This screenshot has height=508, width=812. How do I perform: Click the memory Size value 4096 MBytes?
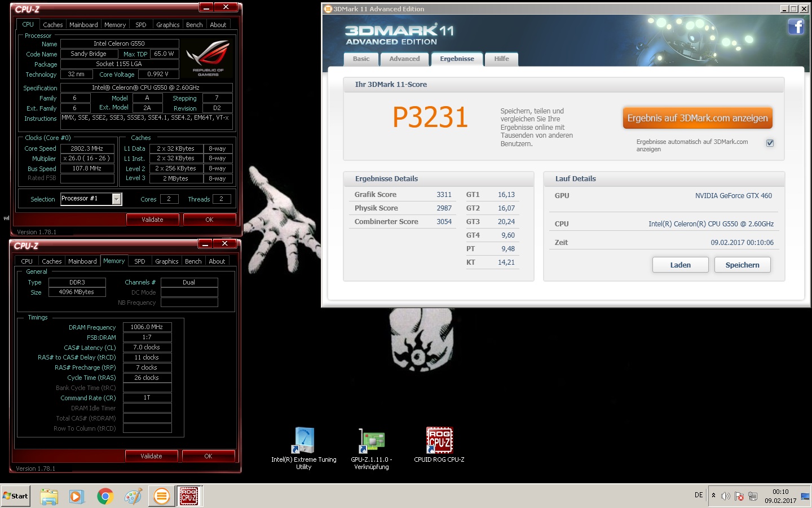point(77,292)
